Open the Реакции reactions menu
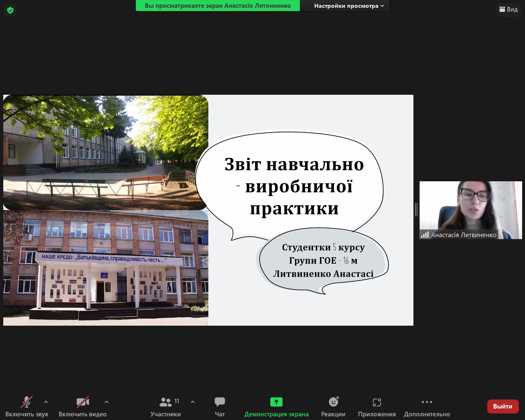The width and height of the screenshot is (525, 420). pos(333,406)
